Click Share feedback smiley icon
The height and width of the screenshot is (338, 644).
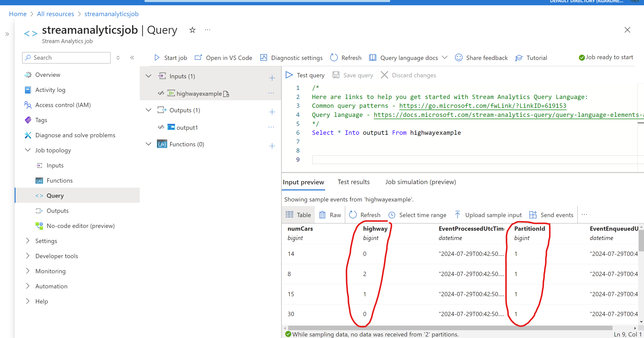pyautogui.click(x=459, y=58)
